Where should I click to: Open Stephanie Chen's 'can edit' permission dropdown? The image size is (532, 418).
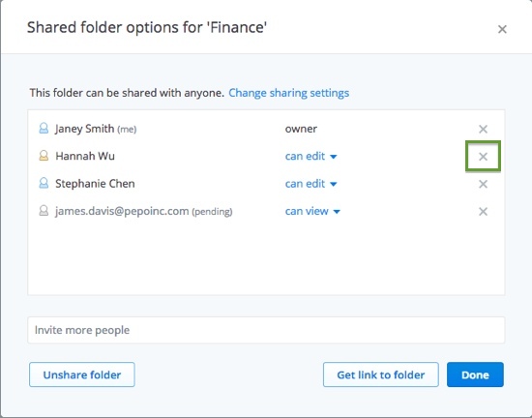pyautogui.click(x=310, y=184)
